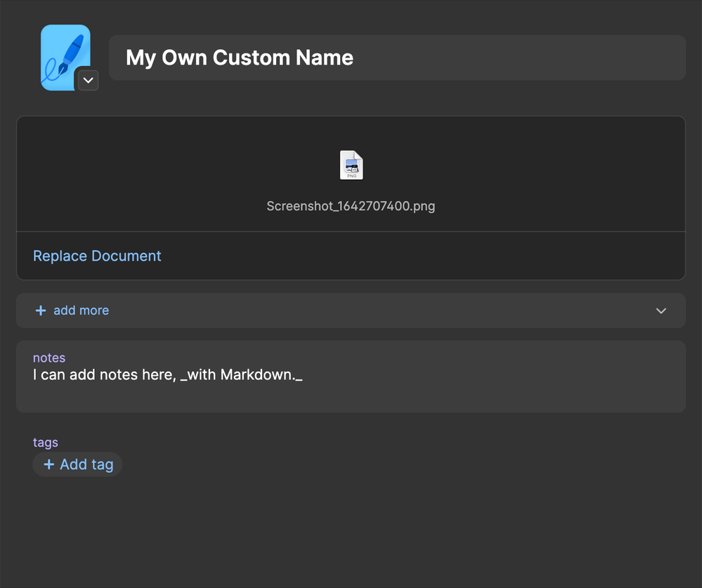Click the 'notes' field label

click(49, 358)
